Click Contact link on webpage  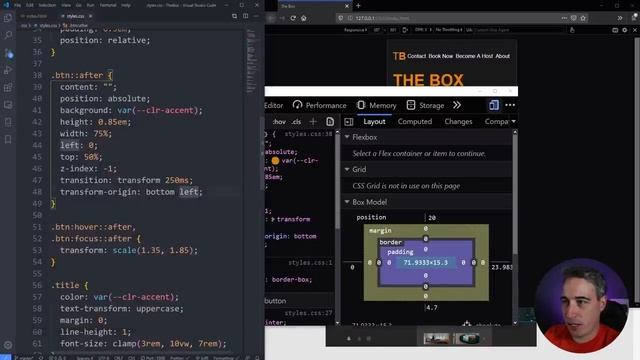pos(416,56)
